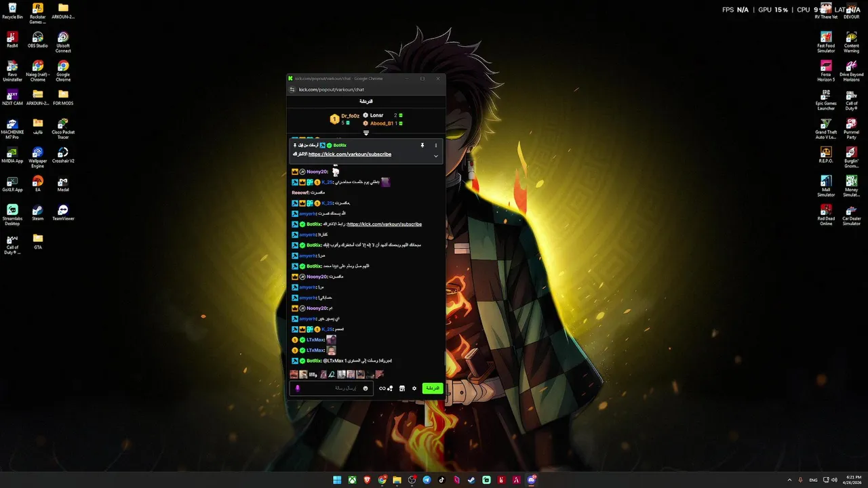The height and width of the screenshot is (488, 868).
Task: Open Forza Horizon 5 desktop icon
Action: pyautogui.click(x=826, y=71)
